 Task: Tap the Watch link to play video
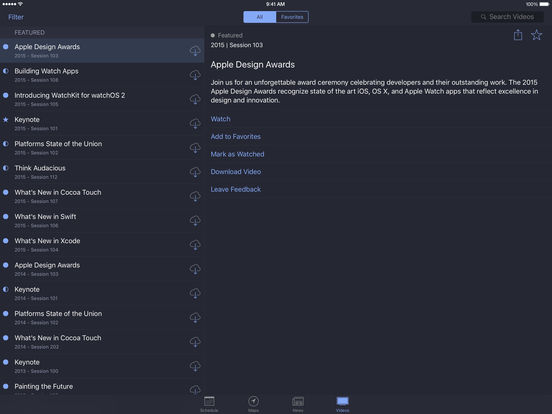[220, 119]
